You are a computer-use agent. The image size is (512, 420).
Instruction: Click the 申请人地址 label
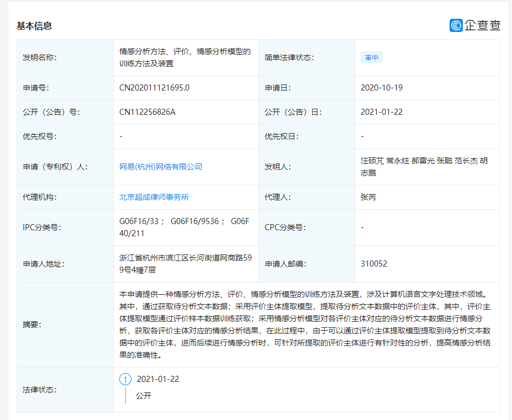point(44,264)
